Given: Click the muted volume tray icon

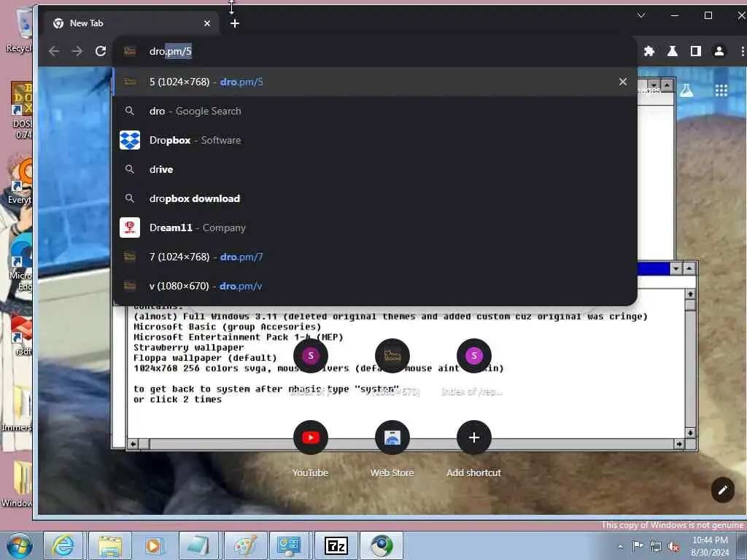Looking at the screenshot, I should tap(673, 547).
